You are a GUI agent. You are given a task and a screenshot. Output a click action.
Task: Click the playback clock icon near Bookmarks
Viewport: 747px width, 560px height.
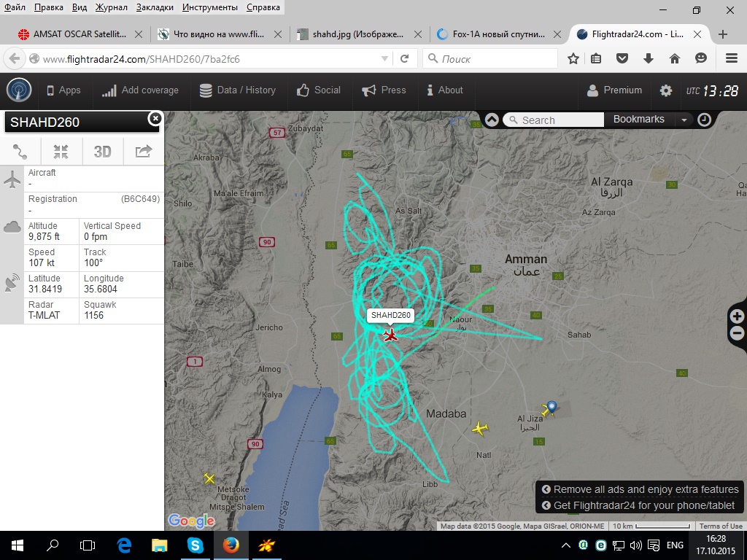click(704, 120)
